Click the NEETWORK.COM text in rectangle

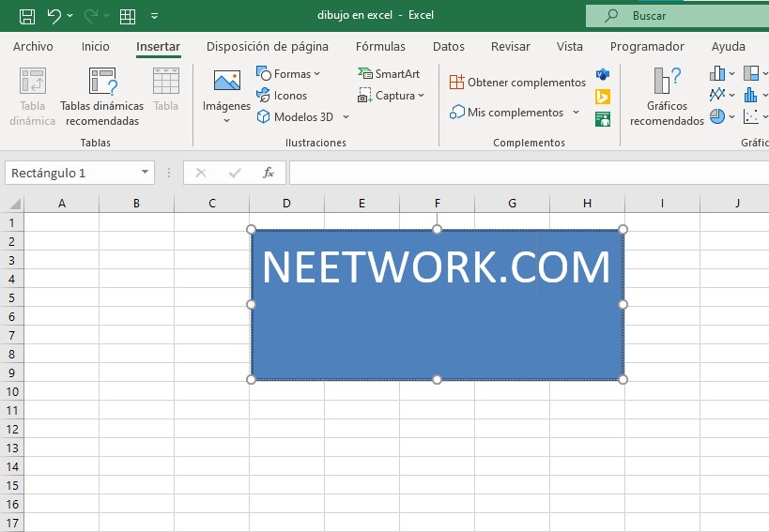[x=437, y=267]
